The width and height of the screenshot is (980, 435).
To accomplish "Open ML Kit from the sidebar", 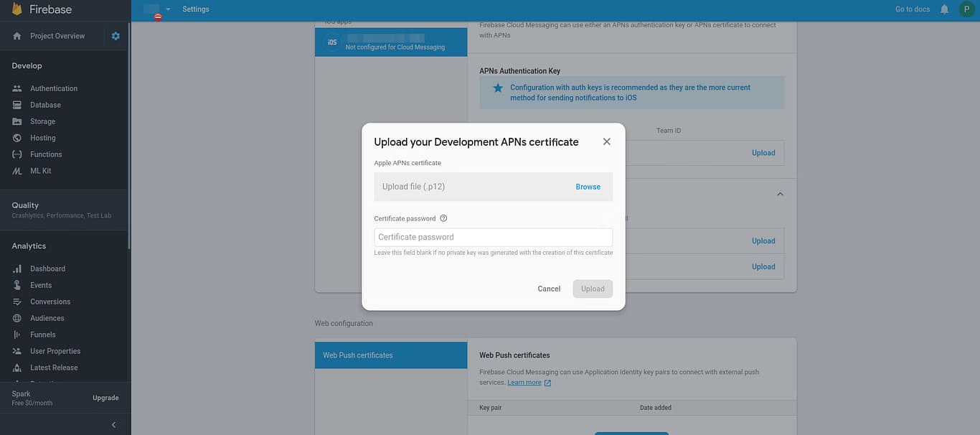I will pos(41,170).
